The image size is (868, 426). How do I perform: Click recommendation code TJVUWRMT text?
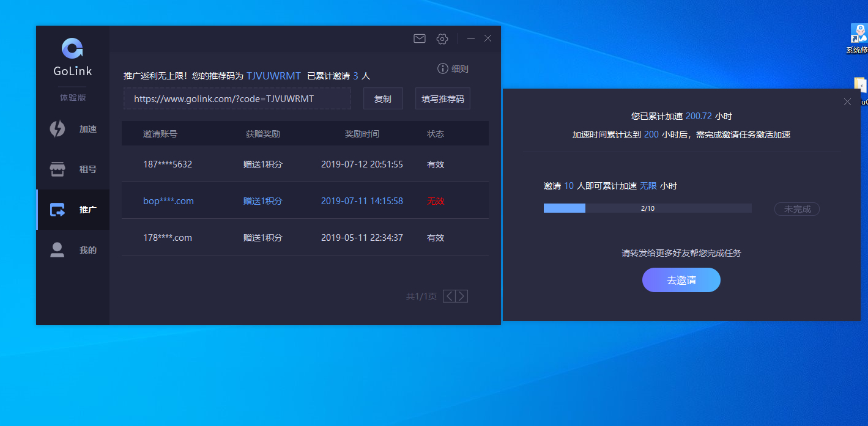(x=273, y=76)
